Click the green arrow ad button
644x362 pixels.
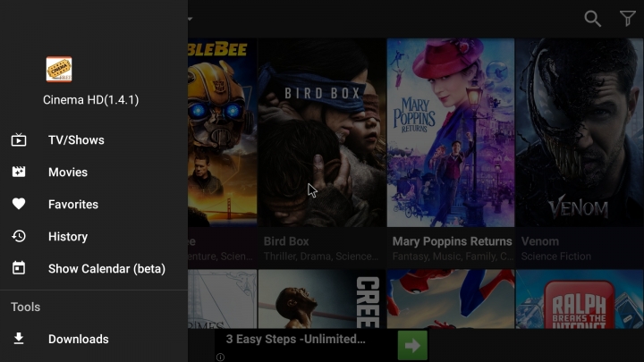[x=412, y=345]
